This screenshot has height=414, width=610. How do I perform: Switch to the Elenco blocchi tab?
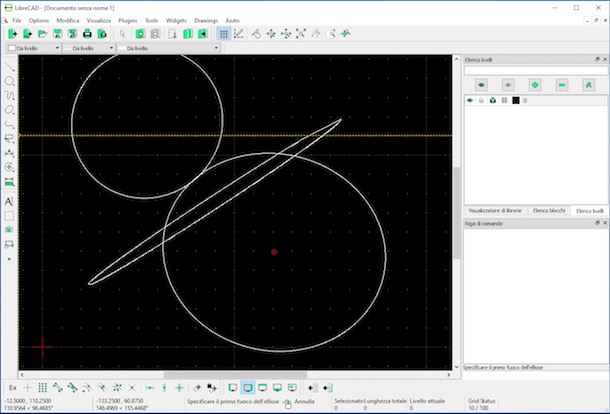coord(549,211)
